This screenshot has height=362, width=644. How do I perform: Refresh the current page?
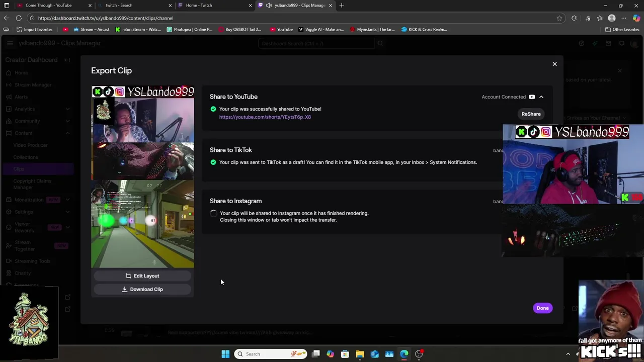pyautogui.click(x=19, y=18)
